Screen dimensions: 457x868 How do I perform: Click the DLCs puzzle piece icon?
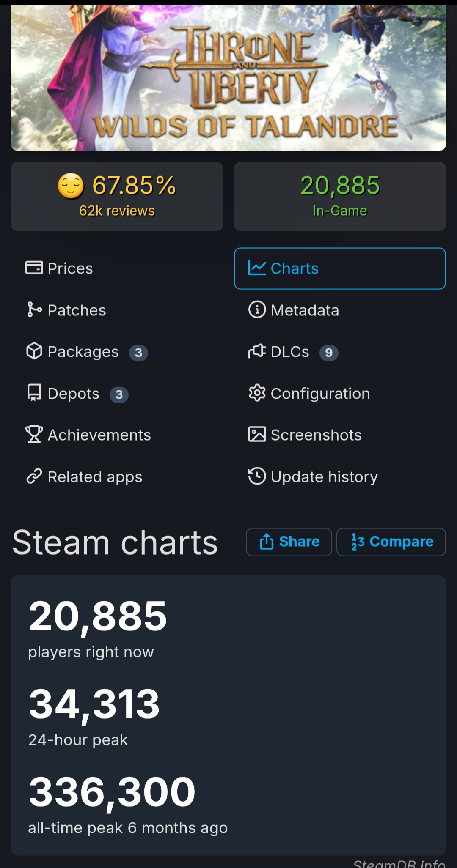pos(257,351)
